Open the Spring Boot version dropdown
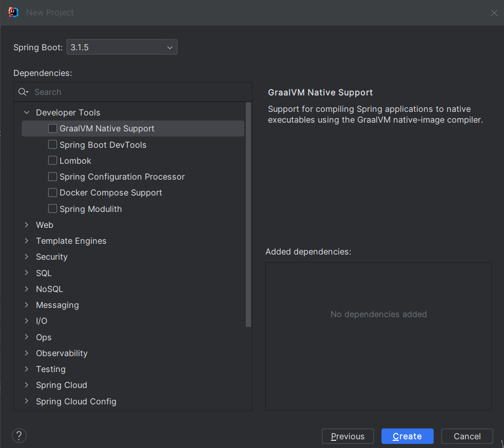 pos(122,47)
